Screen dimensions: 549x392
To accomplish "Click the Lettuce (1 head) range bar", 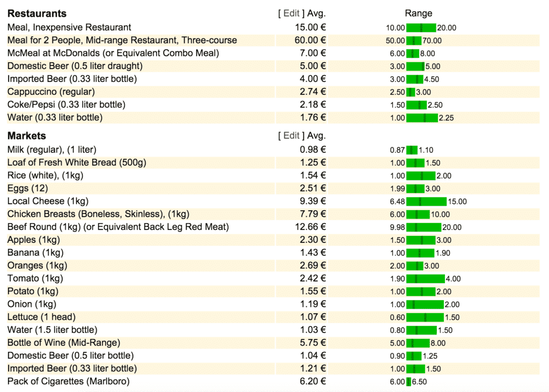I will click(425, 317).
